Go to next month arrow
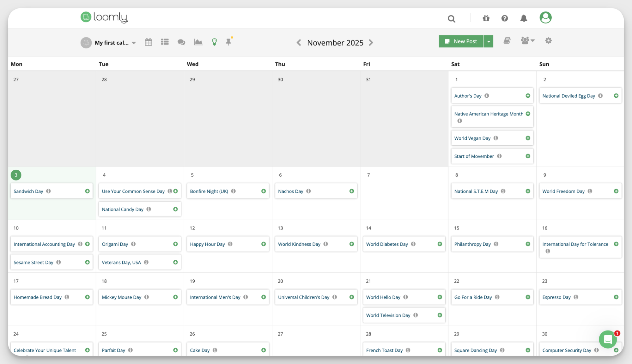This screenshot has height=364, width=632. pos(371,43)
